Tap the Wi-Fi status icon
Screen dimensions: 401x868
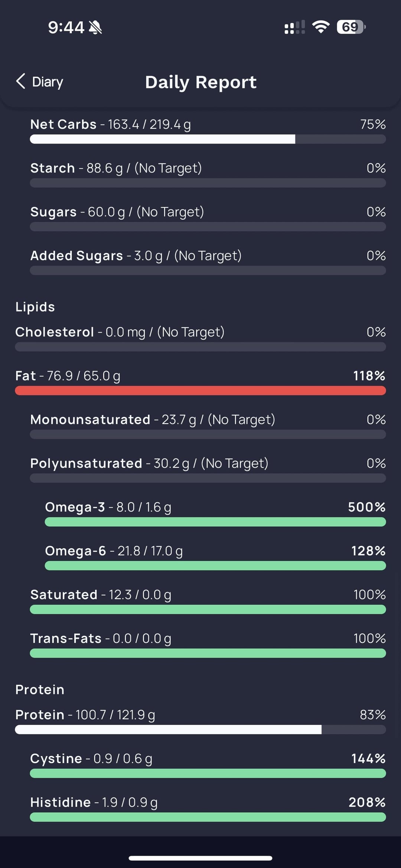coord(321,27)
